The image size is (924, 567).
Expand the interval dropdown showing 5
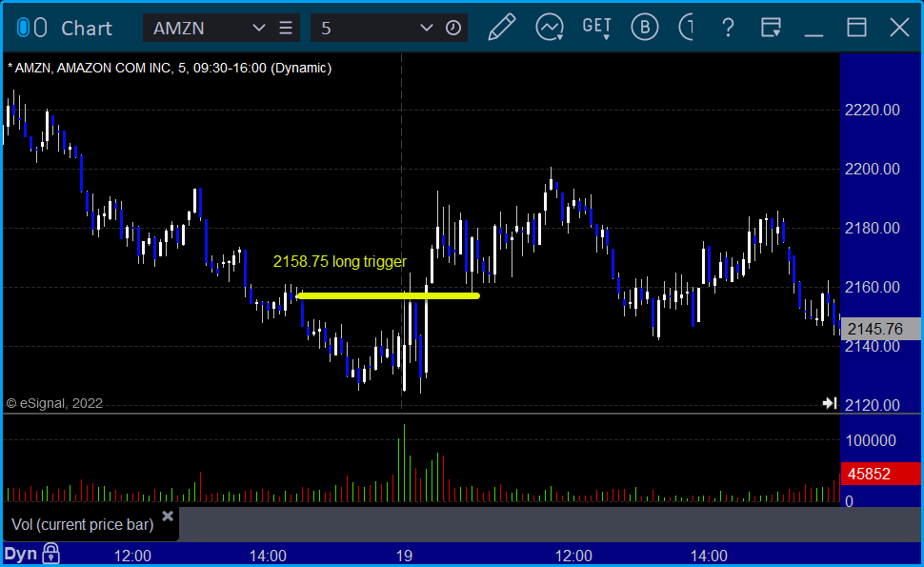426,28
